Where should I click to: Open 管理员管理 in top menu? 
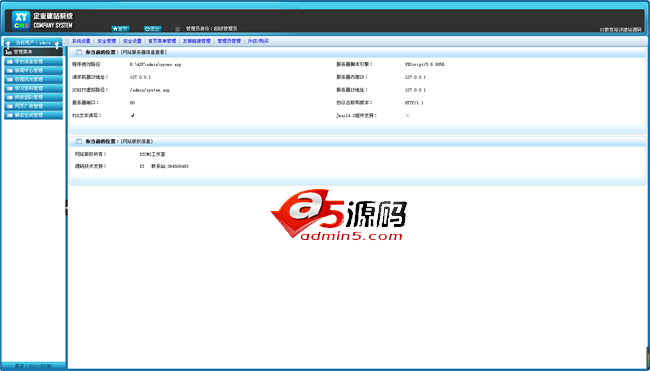coord(229,41)
